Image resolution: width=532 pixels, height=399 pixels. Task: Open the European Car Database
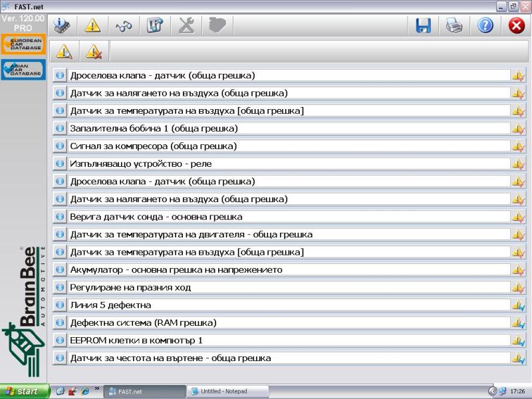pos(23,45)
